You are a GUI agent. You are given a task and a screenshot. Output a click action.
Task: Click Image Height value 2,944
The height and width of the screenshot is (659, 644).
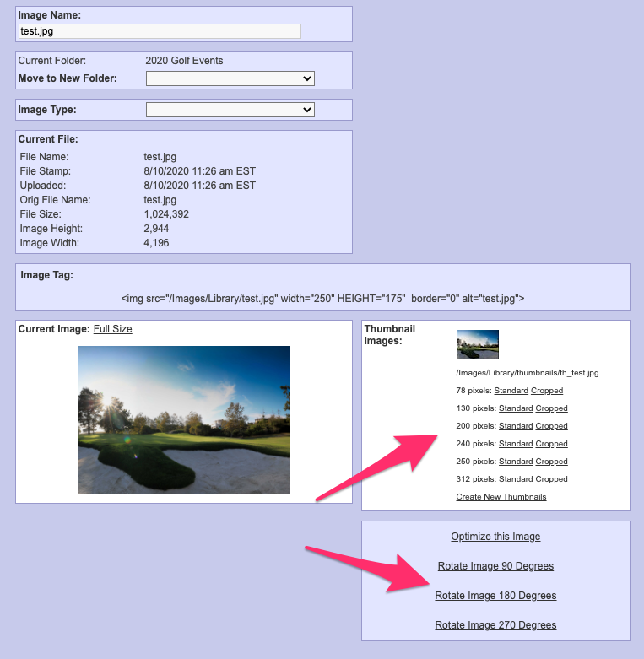156,229
